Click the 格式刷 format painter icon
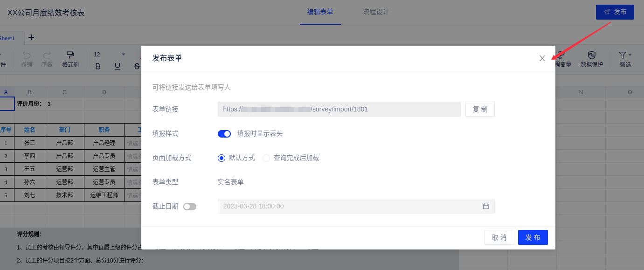644x270 pixels. 70,55
